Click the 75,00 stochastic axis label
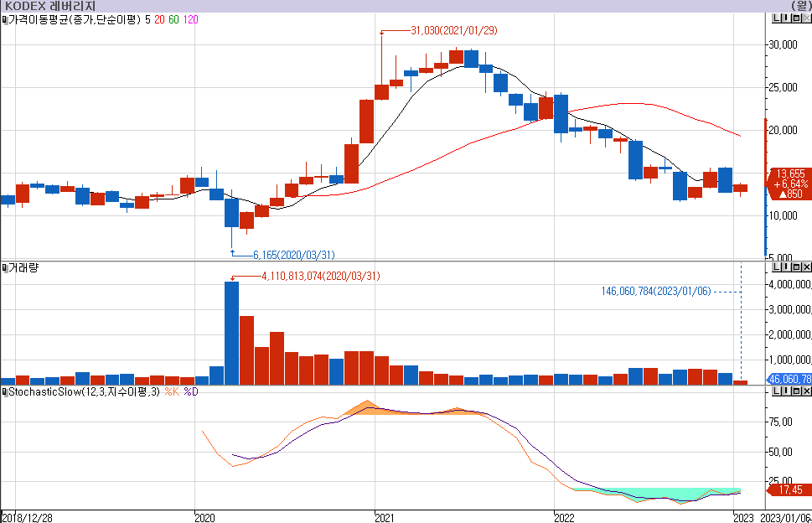 tap(781, 422)
